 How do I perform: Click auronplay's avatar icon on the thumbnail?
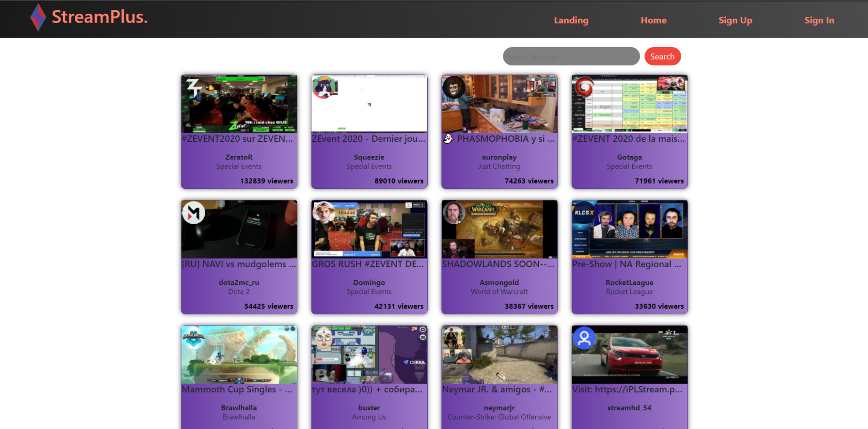[454, 87]
